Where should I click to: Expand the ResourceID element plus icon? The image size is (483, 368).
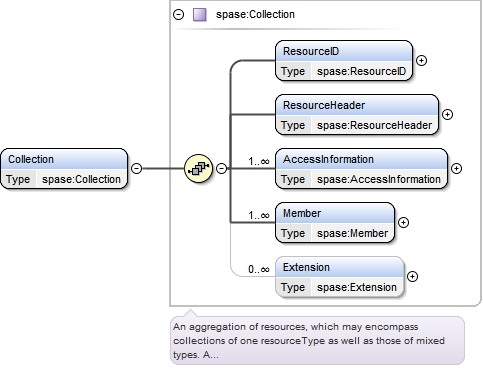[422, 60]
